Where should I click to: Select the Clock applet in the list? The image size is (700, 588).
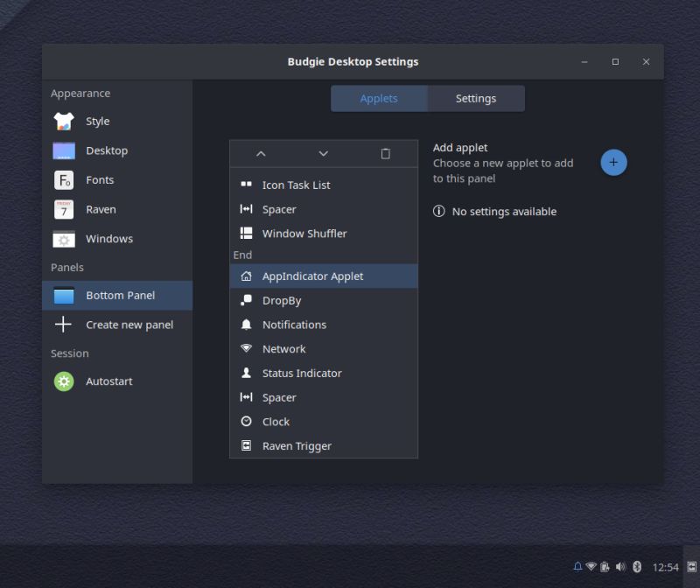(x=275, y=421)
